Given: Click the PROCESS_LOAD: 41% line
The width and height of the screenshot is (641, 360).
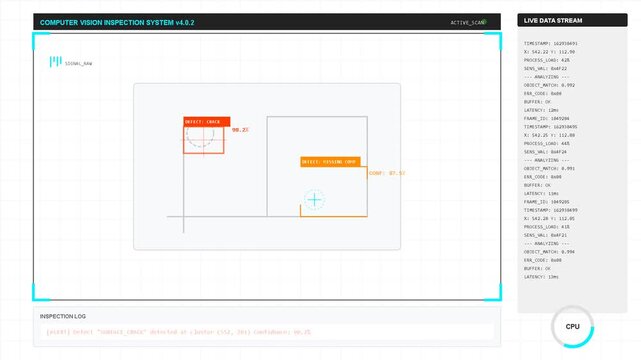Looking at the screenshot, I should [x=547, y=227].
